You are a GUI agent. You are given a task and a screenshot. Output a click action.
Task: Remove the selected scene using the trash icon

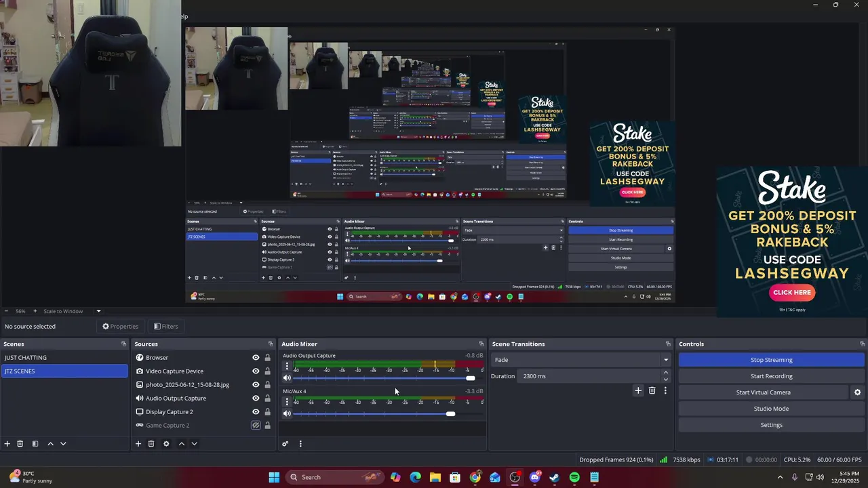click(20, 444)
